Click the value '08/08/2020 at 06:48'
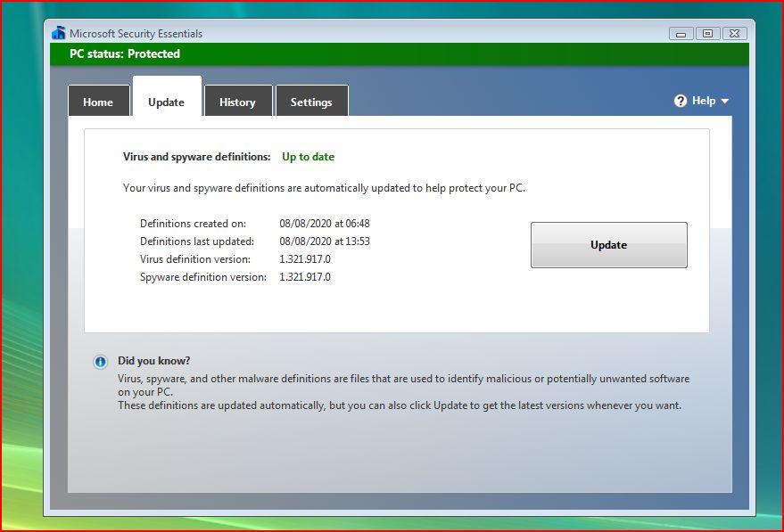The height and width of the screenshot is (532, 784). pyautogui.click(x=325, y=224)
